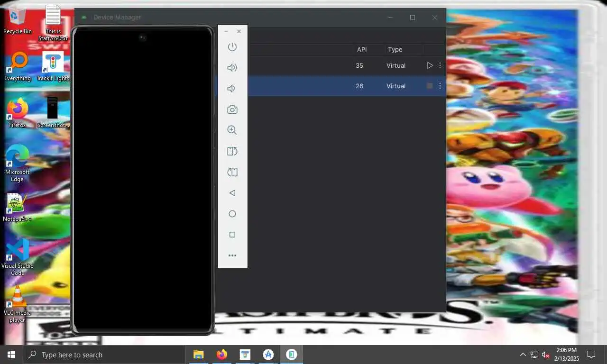Image resolution: width=607 pixels, height=364 pixels.
Task: Select the Microsoft Edge desktop shortcut
Action: click(18, 164)
